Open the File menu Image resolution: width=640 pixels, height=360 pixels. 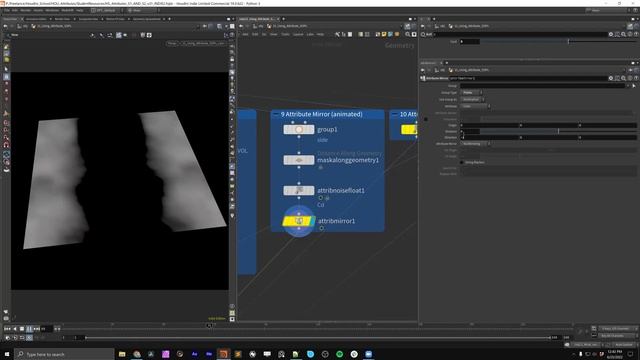tap(7, 10)
